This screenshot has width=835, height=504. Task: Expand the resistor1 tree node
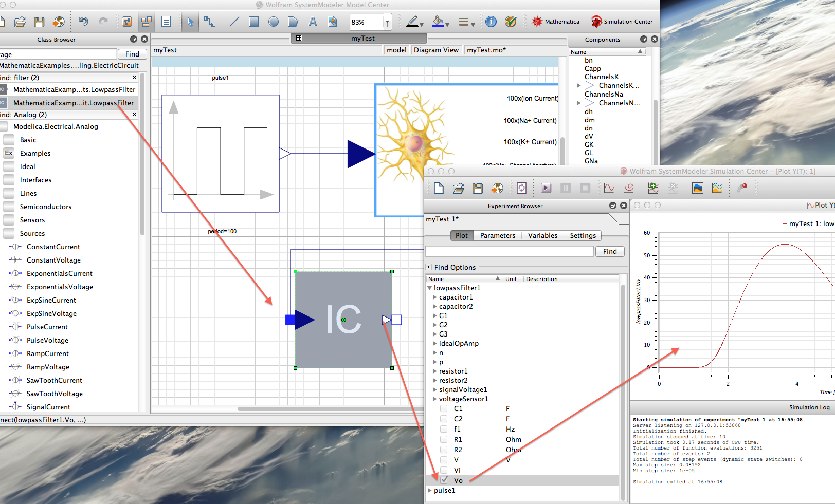pos(435,371)
